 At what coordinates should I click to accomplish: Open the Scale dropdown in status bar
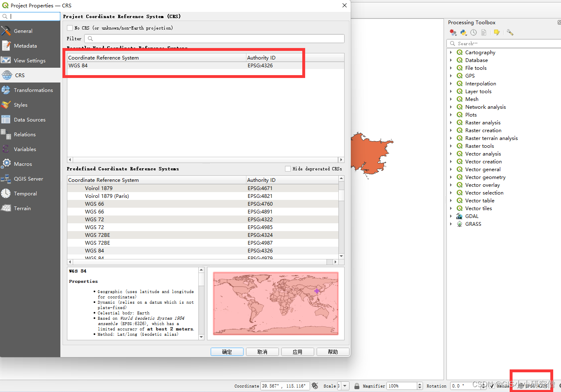(x=345, y=386)
